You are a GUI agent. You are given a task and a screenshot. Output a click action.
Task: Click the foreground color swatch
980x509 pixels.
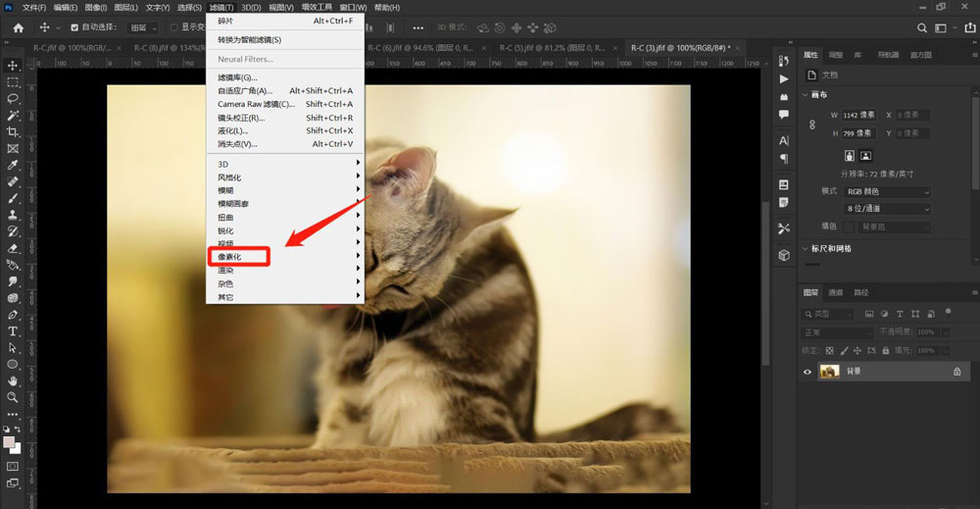click(10, 442)
